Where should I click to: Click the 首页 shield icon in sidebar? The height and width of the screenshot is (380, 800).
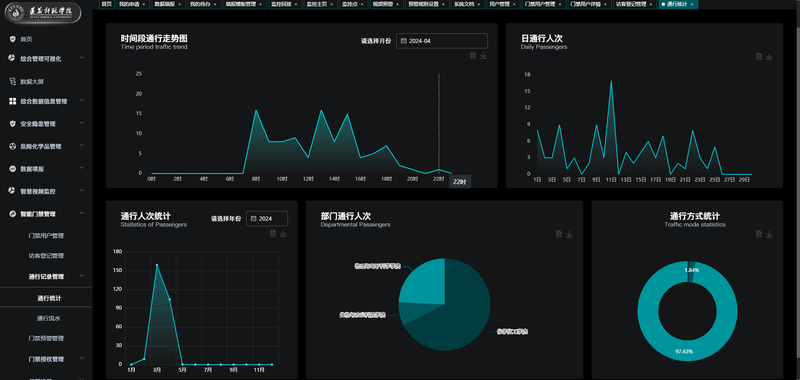pos(12,39)
